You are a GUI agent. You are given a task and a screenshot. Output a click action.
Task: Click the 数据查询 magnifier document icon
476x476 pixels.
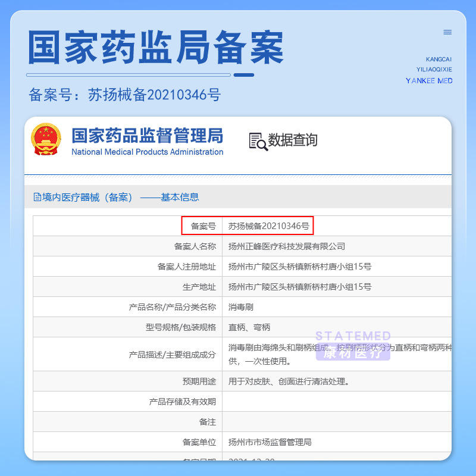click(x=258, y=142)
